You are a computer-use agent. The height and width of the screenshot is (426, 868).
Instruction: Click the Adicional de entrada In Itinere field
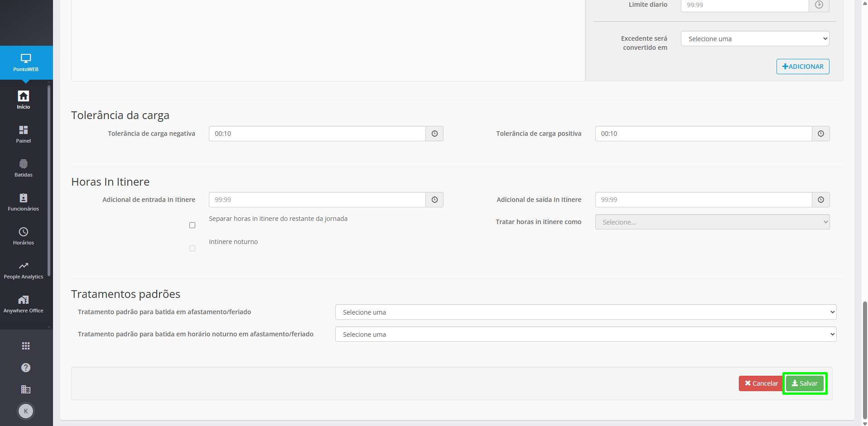pyautogui.click(x=317, y=200)
